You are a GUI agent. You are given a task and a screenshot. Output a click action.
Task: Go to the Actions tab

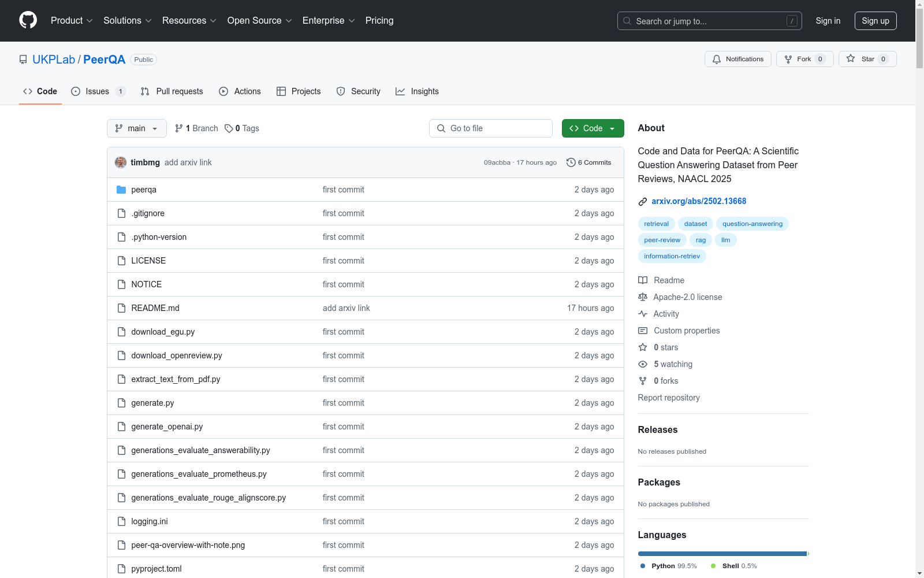pyautogui.click(x=240, y=91)
